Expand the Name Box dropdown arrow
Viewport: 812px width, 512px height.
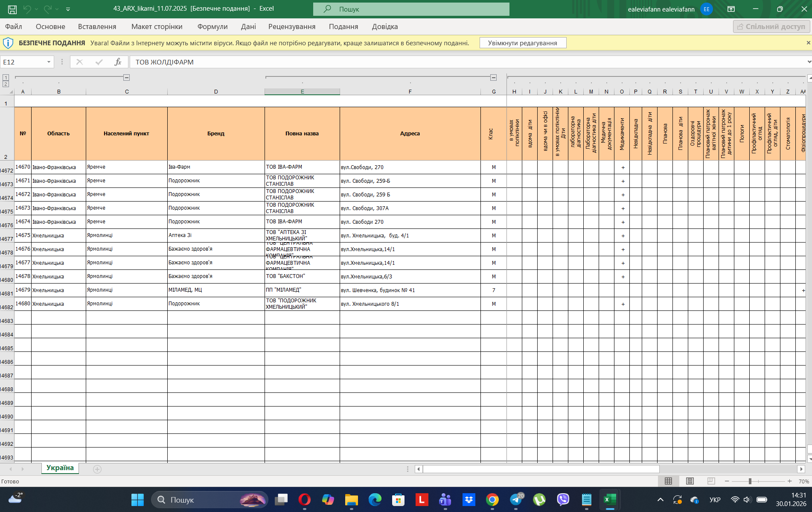(49, 62)
